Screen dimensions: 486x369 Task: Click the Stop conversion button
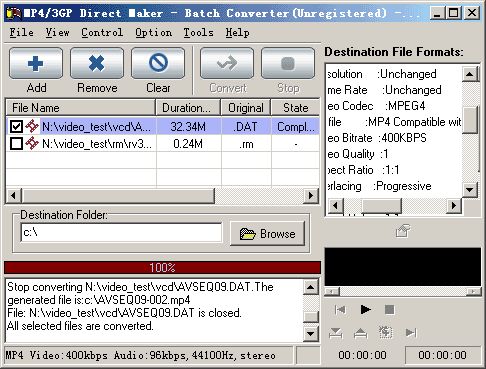click(288, 63)
